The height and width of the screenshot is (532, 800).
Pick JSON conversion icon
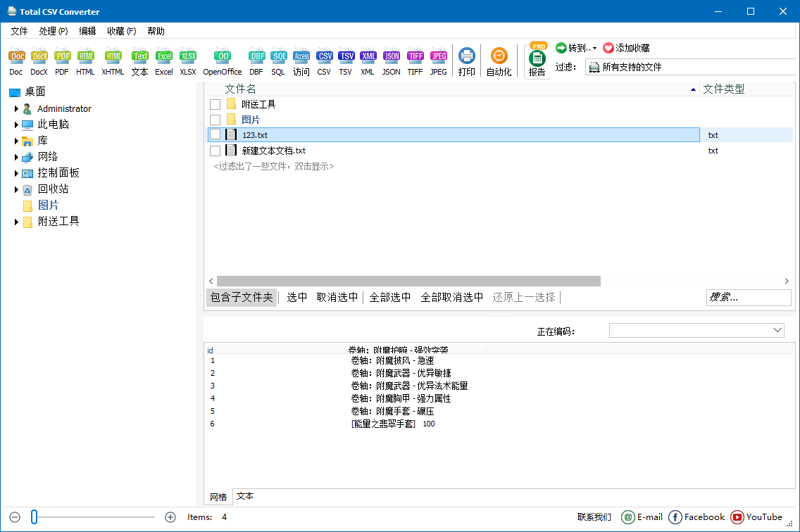(x=392, y=62)
